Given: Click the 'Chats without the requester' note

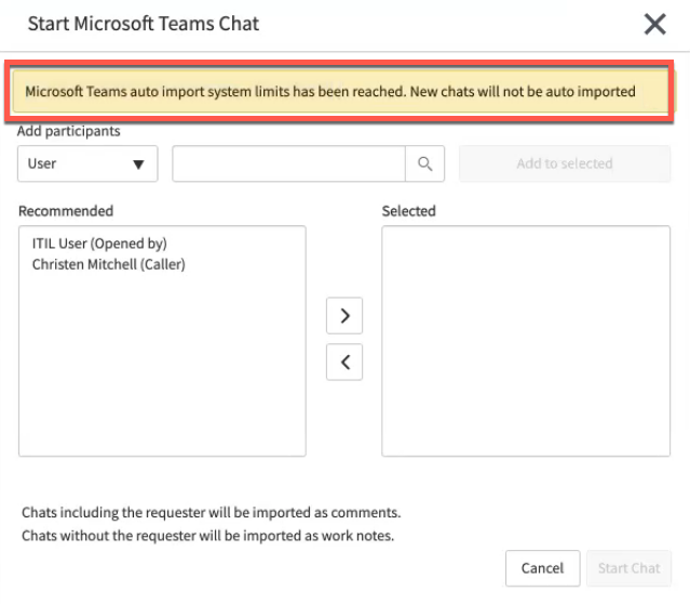Looking at the screenshot, I should 208,536.
